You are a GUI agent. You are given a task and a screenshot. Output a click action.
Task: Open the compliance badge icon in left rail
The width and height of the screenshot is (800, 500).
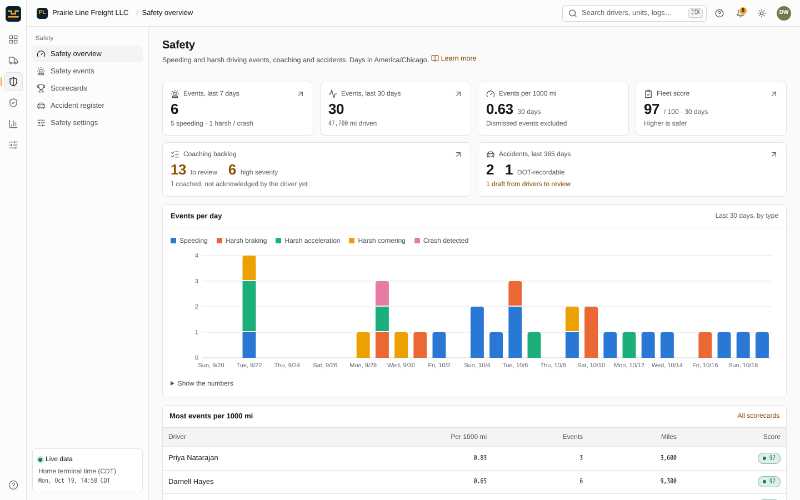coord(13,103)
